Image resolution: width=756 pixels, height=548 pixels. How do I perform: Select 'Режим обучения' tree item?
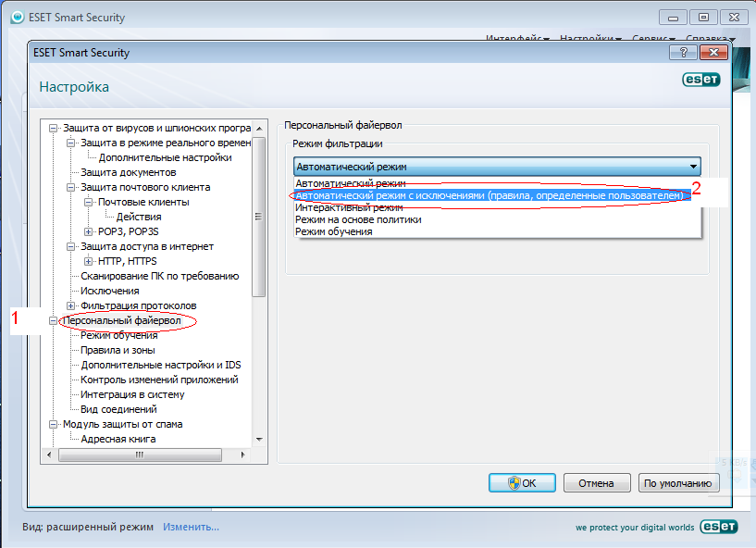click(x=119, y=335)
